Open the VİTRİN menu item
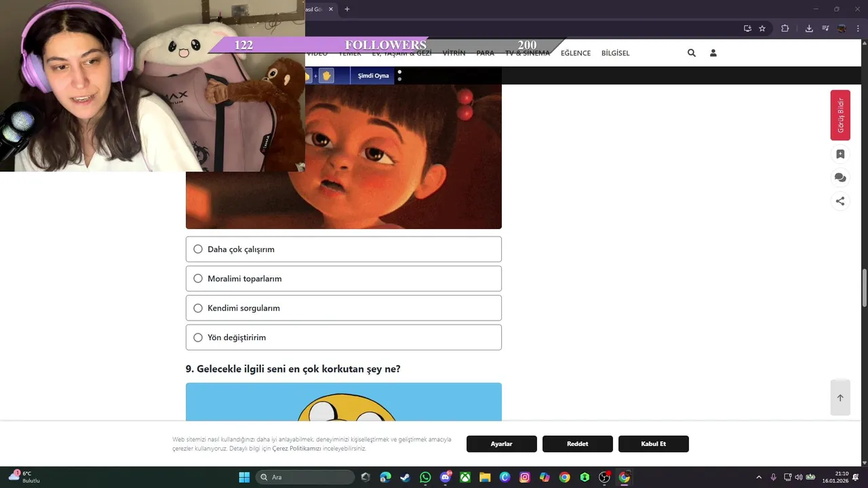 coord(454,53)
